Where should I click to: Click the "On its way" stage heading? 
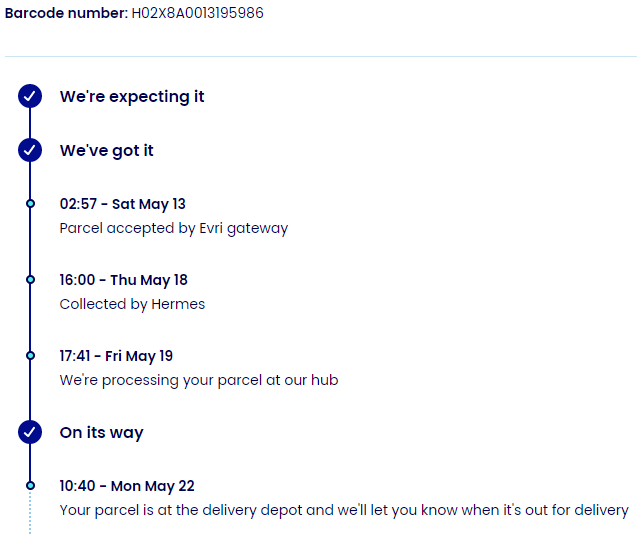pos(102,432)
